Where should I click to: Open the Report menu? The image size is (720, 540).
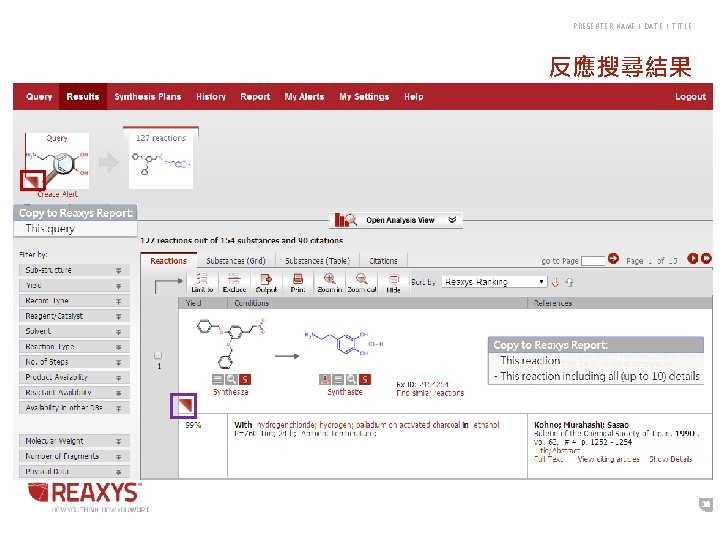point(255,96)
